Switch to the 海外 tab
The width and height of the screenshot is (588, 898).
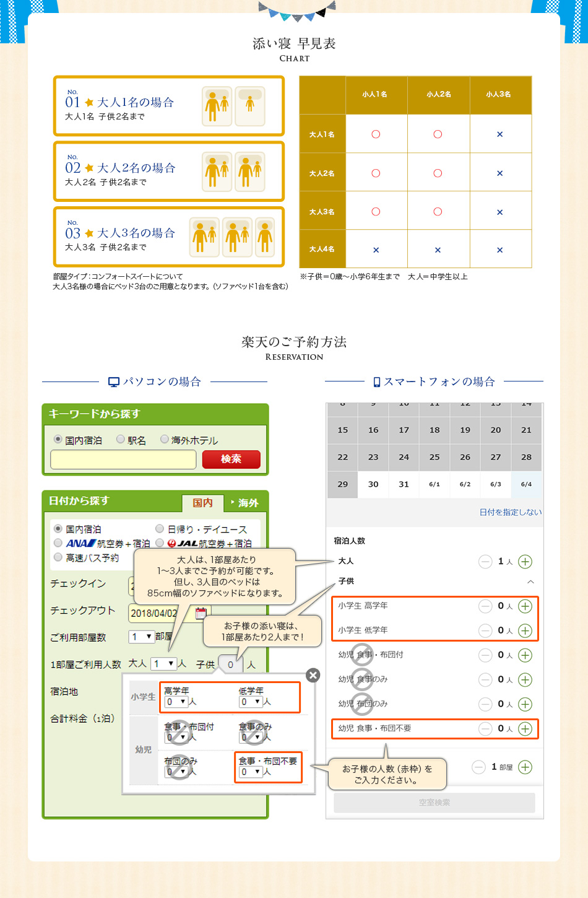[x=246, y=503]
